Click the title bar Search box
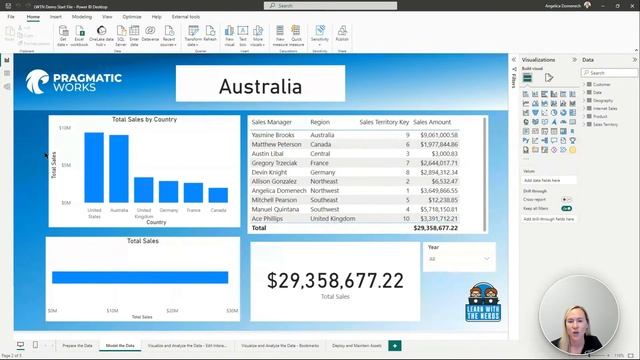This screenshot has height=360, width=640. tap(330, 6)
